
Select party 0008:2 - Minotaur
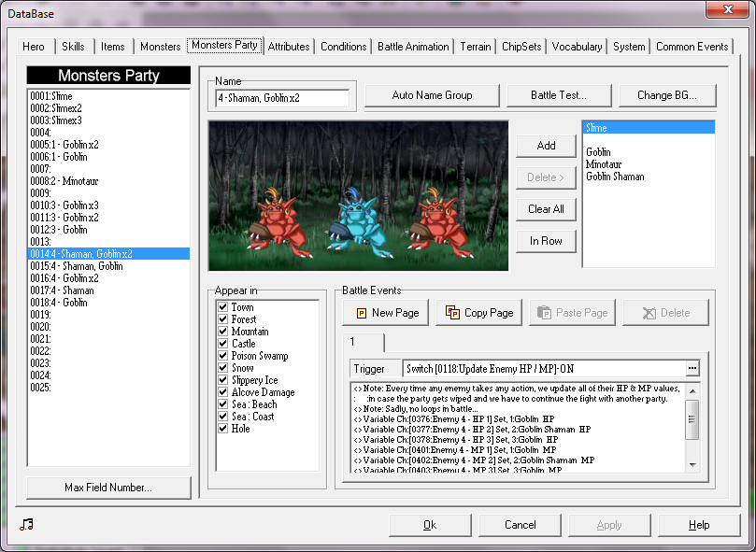108,181
